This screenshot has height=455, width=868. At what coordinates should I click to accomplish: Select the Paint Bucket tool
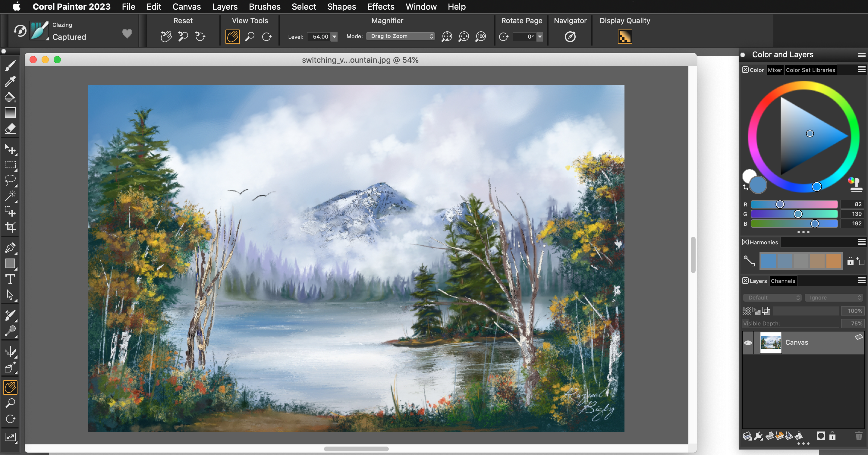(10, 97)
